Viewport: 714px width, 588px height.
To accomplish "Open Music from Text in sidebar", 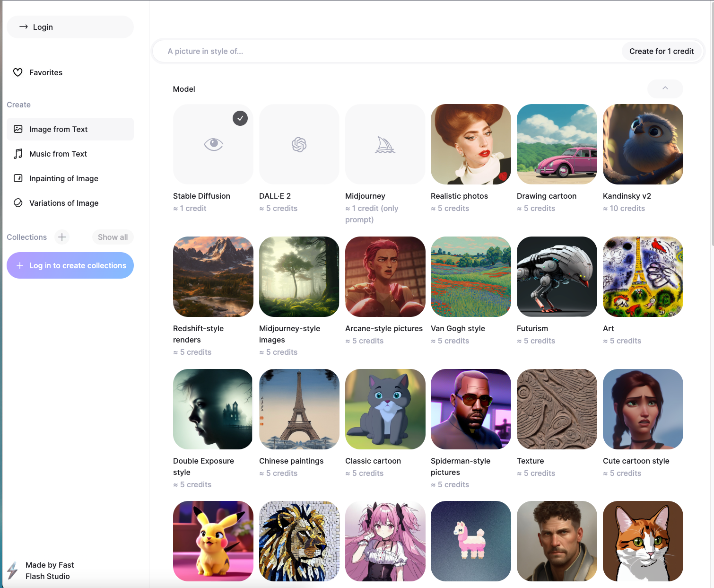I will pos(70,154).
